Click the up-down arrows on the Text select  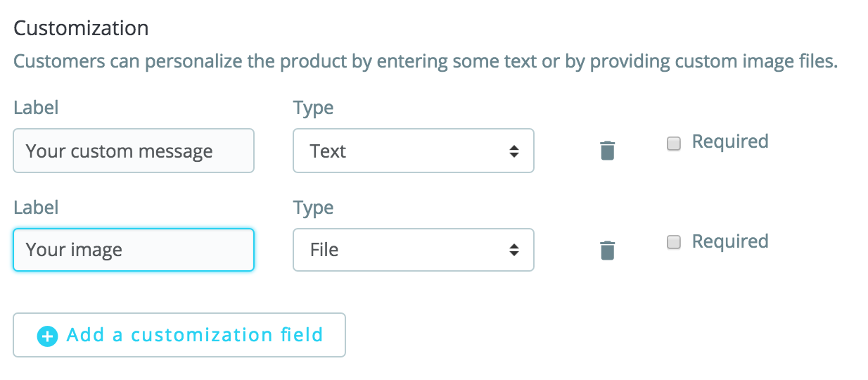(514, 151)
